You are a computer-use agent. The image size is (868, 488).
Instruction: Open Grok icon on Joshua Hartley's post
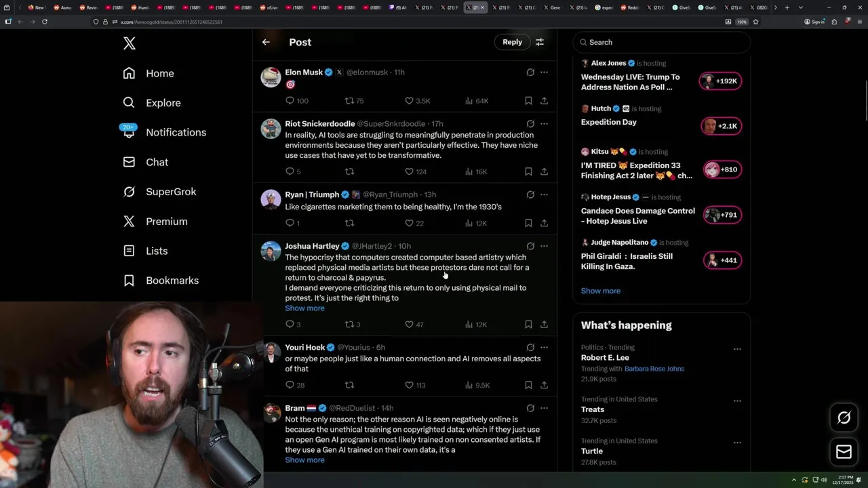[530, 246]
